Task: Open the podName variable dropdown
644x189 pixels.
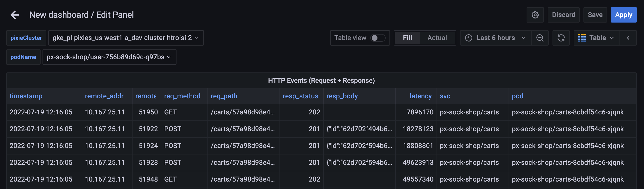Action: coord(109,57)
